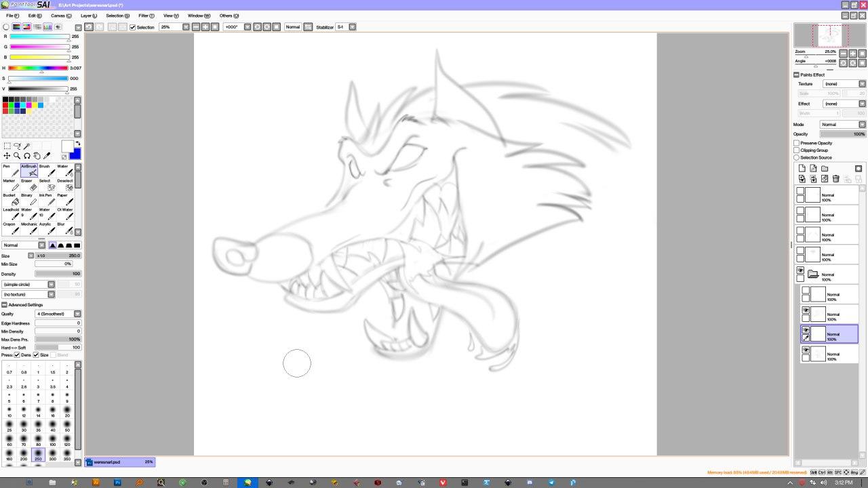
Task: Click zoom in plus button in toolbar
Action: (x=205, y=27)
